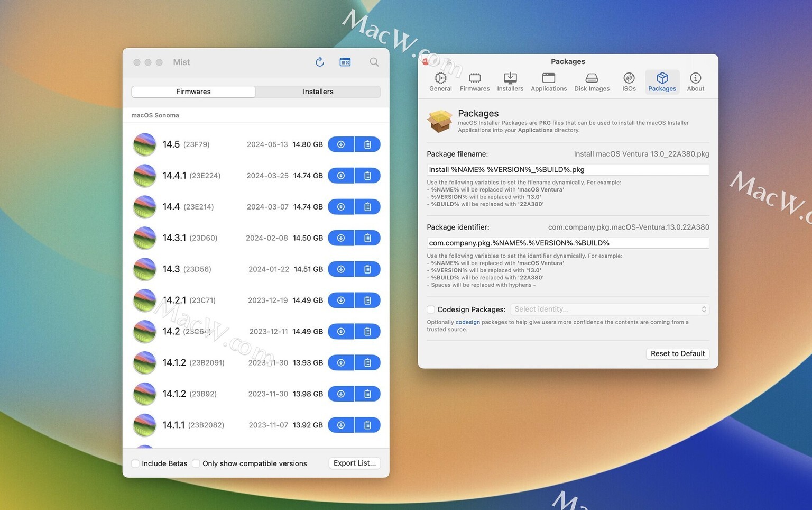Select the 14.80 GB size value
812x510 pixels.
[308, 144]
